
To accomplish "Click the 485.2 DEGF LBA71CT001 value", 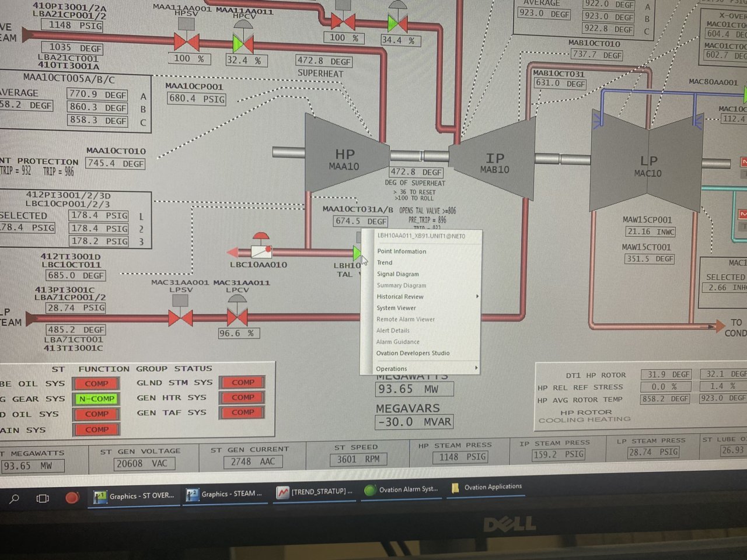I will tap(76, 330).
